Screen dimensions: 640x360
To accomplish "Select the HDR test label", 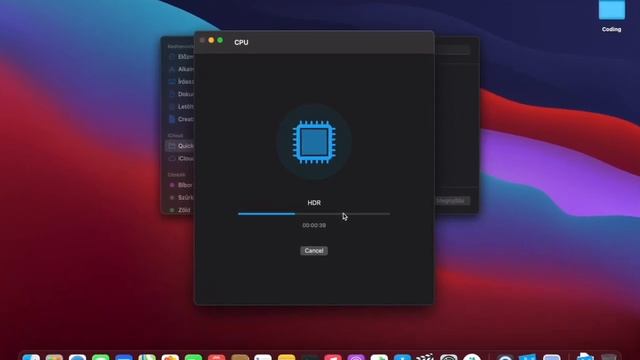I will (314, 202).
